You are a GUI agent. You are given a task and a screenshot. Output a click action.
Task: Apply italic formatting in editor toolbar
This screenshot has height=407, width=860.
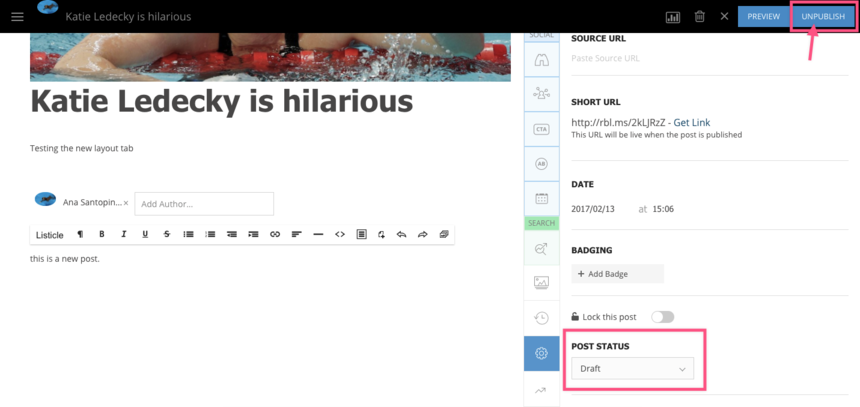[x=123, y=234]
